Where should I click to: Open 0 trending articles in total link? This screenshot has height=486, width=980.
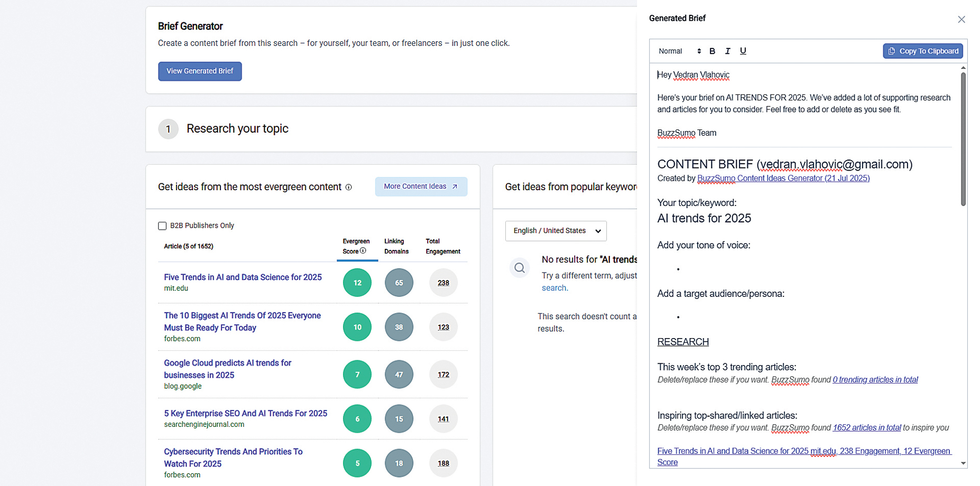[875, 380]
